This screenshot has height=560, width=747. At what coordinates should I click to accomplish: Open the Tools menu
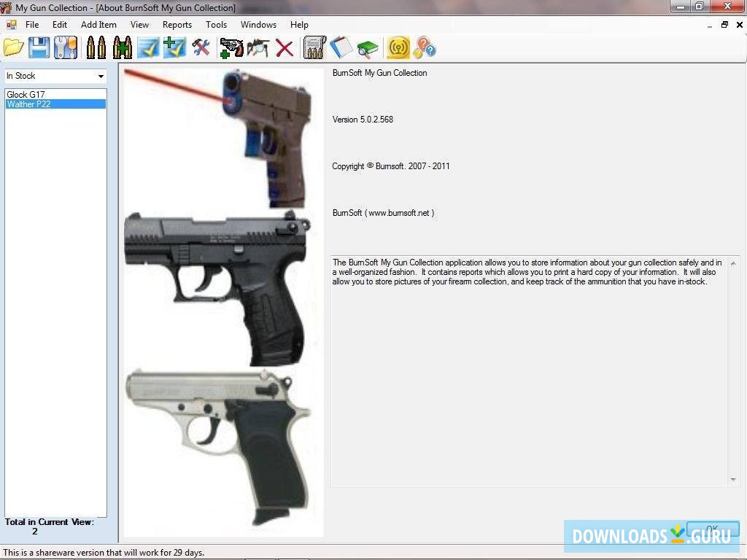[x=216, y=25]
